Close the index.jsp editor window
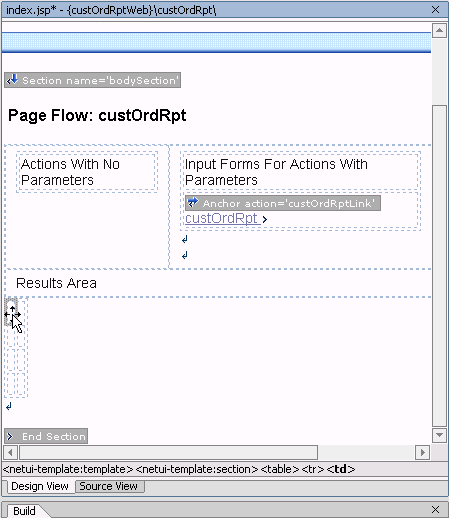The width and height of the screenshot is (449, 518). tap(435, 10)
